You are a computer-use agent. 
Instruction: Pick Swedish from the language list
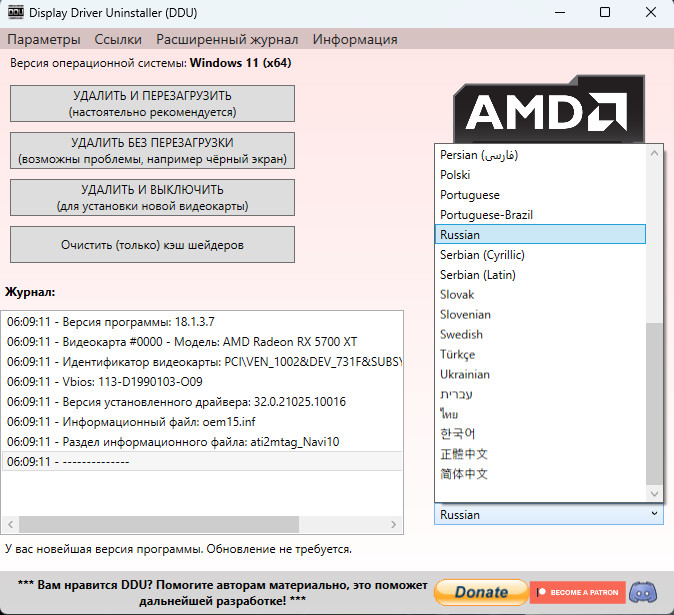pos(461,334)
